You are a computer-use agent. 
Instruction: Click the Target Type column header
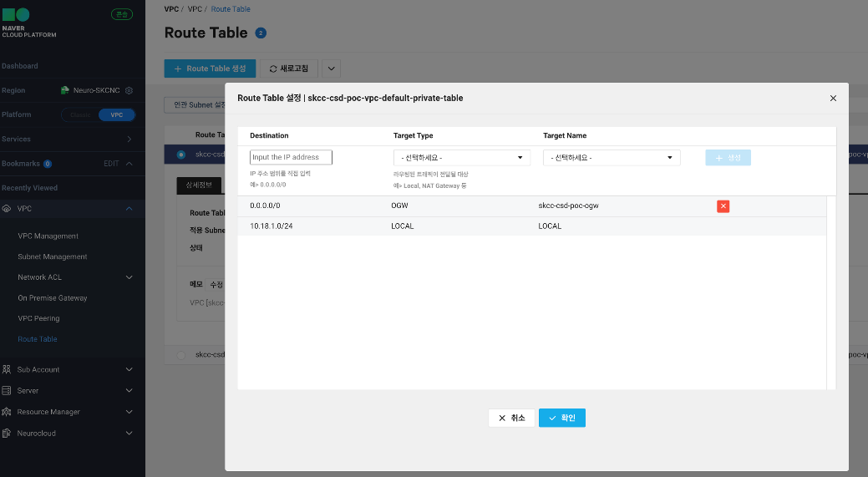[x=413, y=135]
